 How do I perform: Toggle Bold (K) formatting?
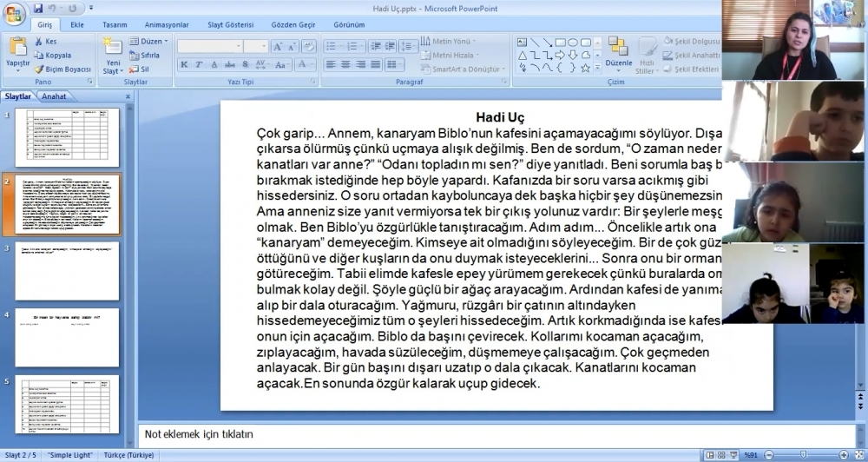pyautogui.click(x=185, y=65)
